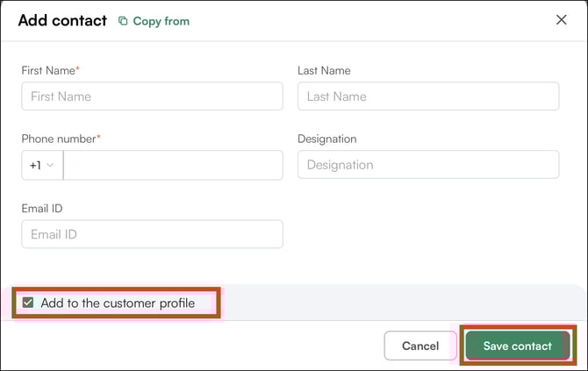588x371 pixels.
Task: Click the Copy from duplicate icon
Action: pos(123,21)
